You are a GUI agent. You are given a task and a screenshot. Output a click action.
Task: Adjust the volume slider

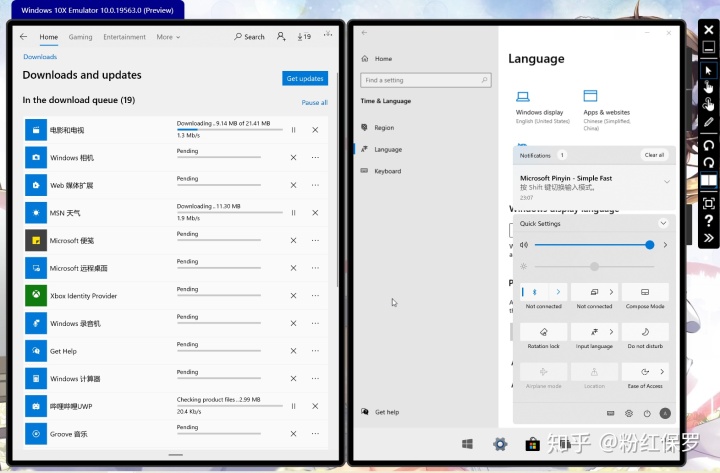pyautogui.click(x=592, y=245)
